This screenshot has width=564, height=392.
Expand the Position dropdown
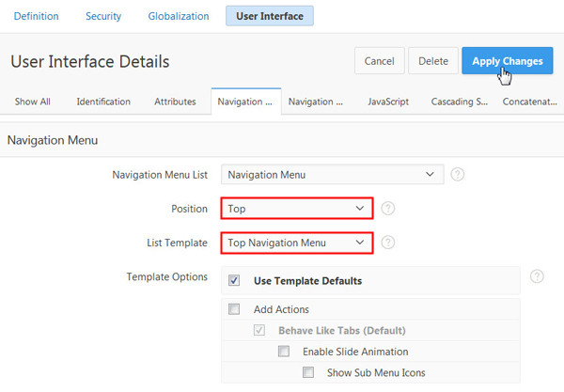click(297, 208)
